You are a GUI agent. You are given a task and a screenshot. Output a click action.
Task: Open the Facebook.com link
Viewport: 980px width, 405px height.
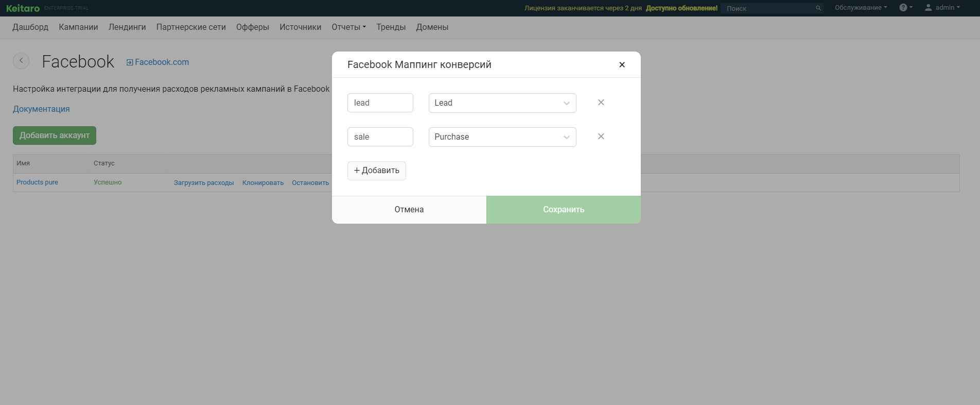pos(158,62)
